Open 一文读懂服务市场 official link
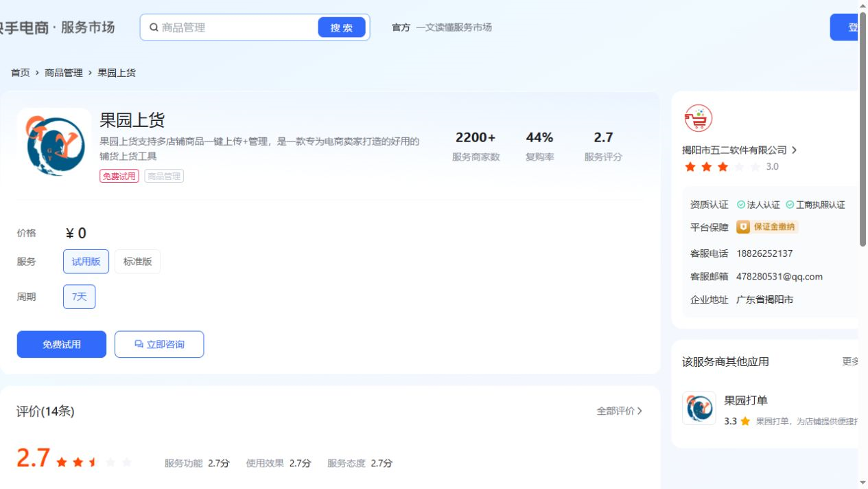This screenshot has height=489, width=868. 454,27
